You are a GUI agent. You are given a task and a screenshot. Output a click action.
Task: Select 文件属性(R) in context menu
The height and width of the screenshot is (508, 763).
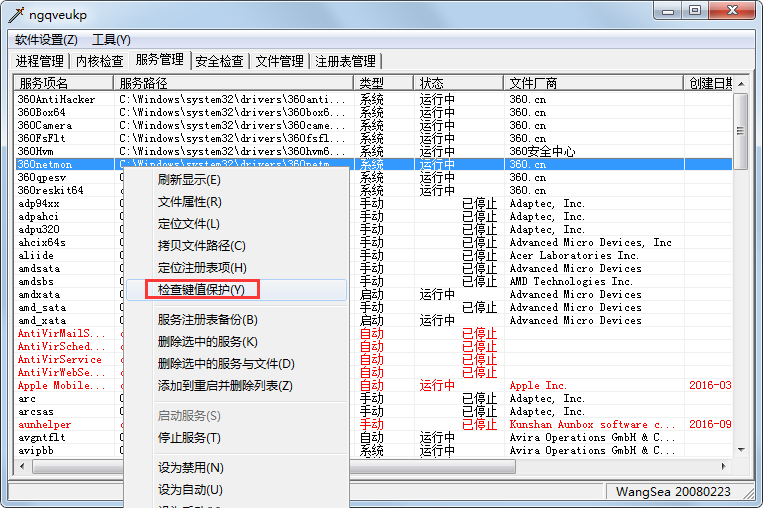(x=189, y=202)
